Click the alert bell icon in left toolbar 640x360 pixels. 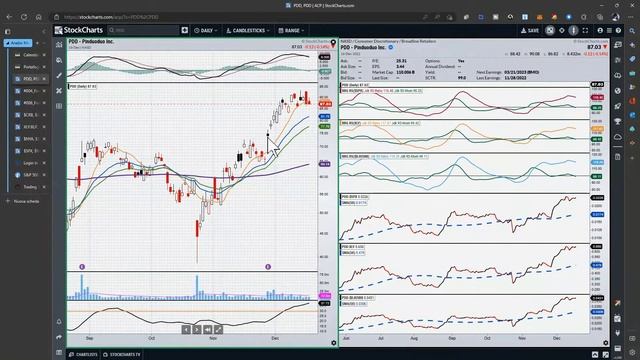[x=59, y=322]
